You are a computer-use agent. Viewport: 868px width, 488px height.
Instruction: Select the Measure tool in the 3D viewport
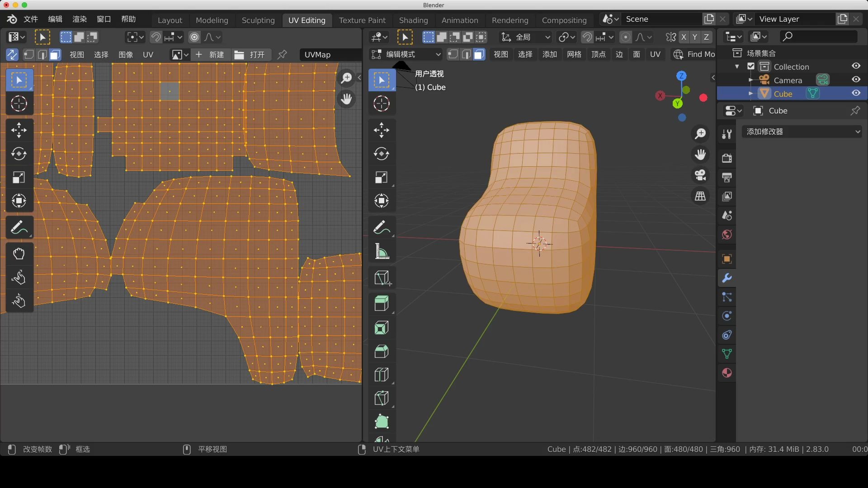click(x=382, y=251)
